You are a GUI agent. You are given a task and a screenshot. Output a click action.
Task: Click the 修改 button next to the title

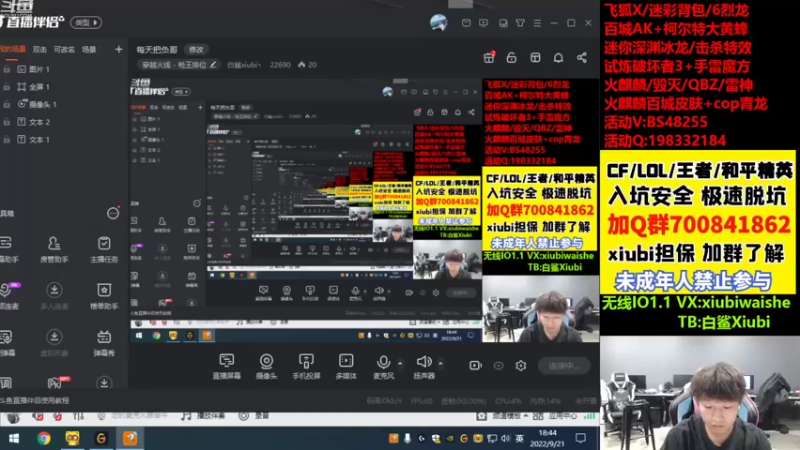(196, 49)
